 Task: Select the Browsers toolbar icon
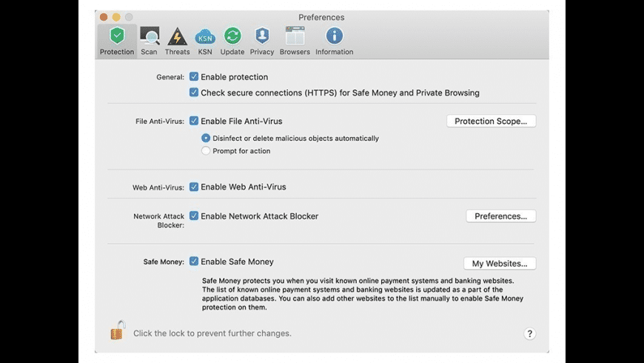(295, 36)
